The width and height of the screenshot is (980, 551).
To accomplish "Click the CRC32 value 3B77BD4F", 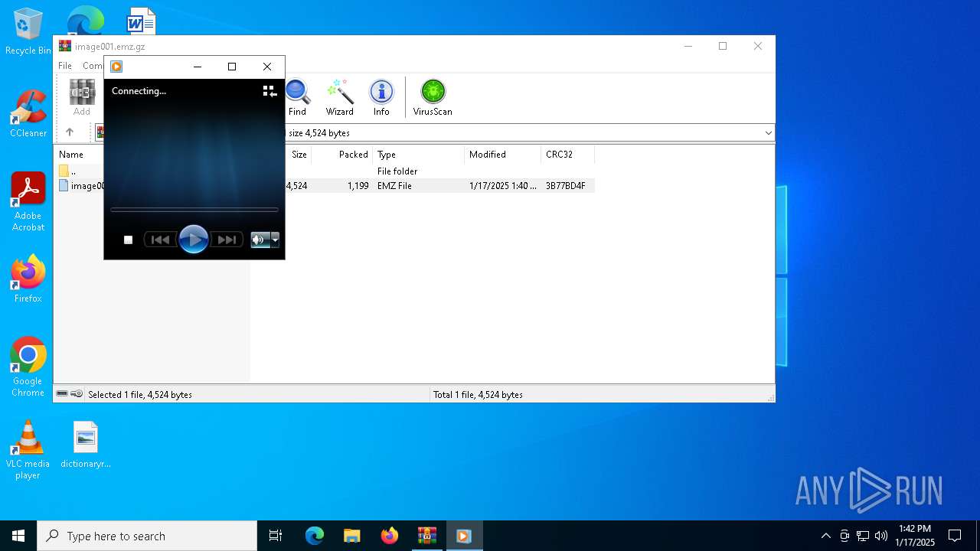I will coord(566,186).
